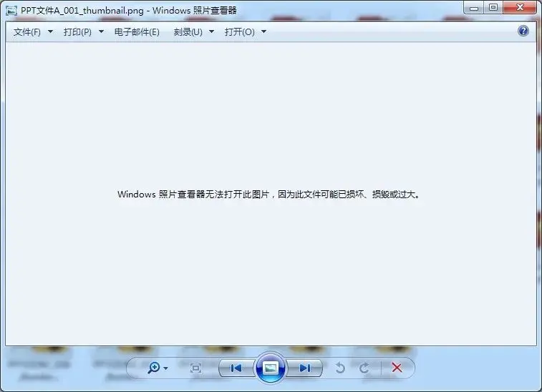Expand the zoom dropdown arrow beside magnifier
The image size is (542, 392).
[166, 368]
